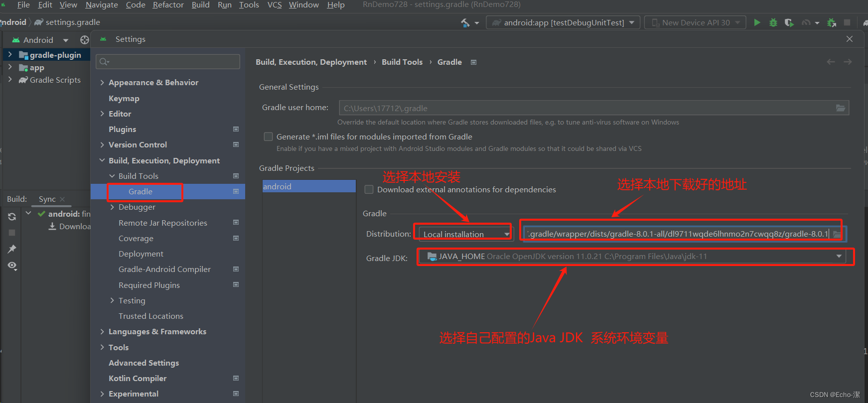Click the project-level icon next to Version Control

point(236,144)
